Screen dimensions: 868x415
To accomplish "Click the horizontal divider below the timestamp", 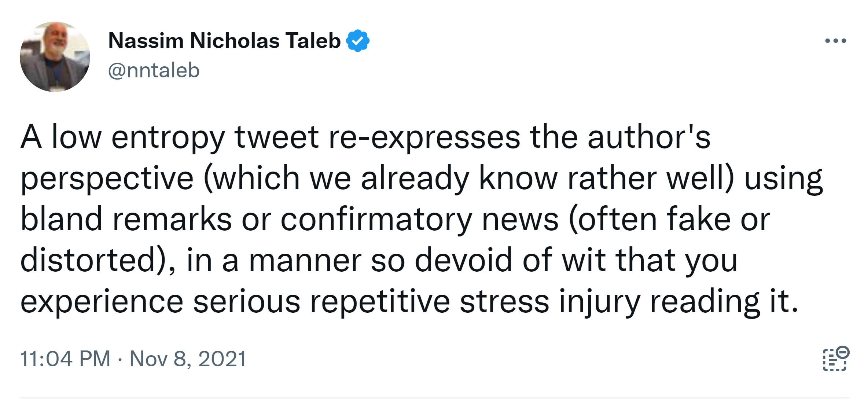I will point(434,397).
